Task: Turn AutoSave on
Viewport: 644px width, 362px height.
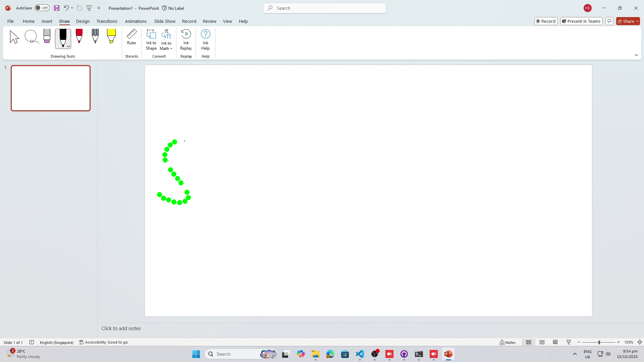Action: [42, 8]
